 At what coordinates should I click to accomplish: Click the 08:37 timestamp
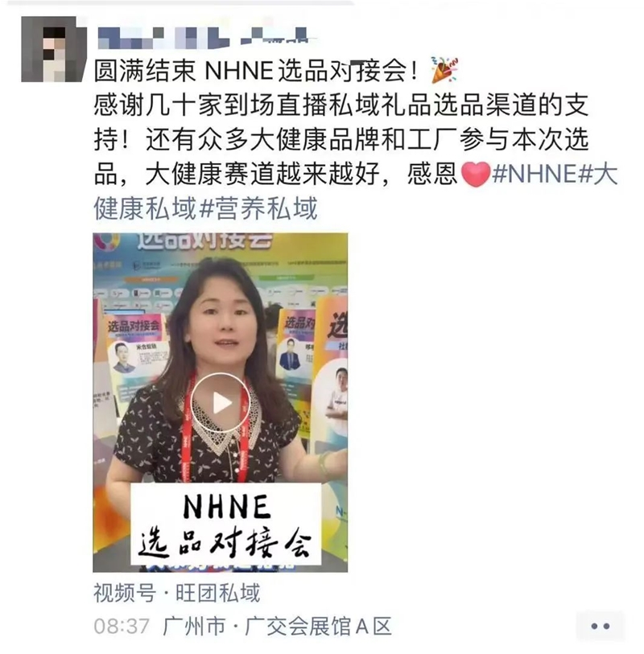122,627
